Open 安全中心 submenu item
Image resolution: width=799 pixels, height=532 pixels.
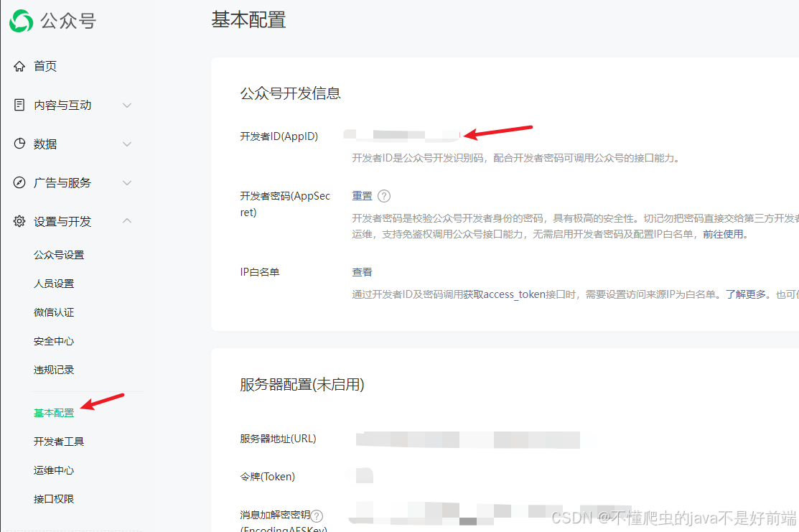coord(54,341)
